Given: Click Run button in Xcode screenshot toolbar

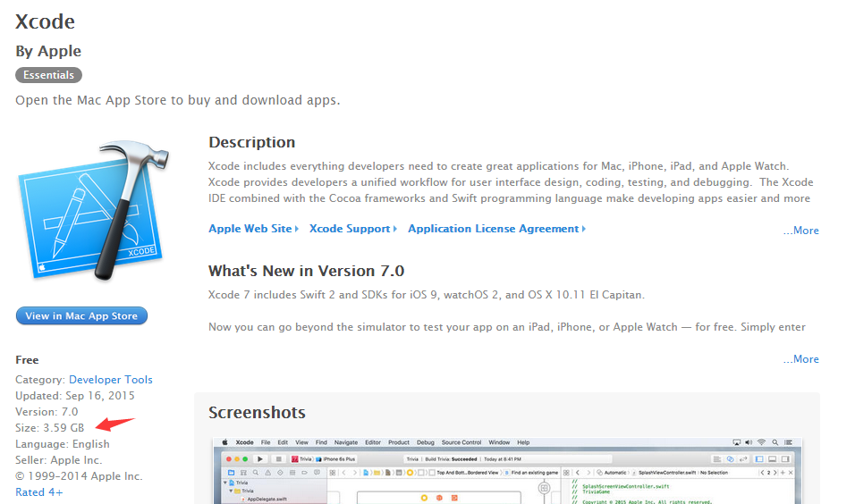Looking at the screenshot, I should (x=260, y=459).
